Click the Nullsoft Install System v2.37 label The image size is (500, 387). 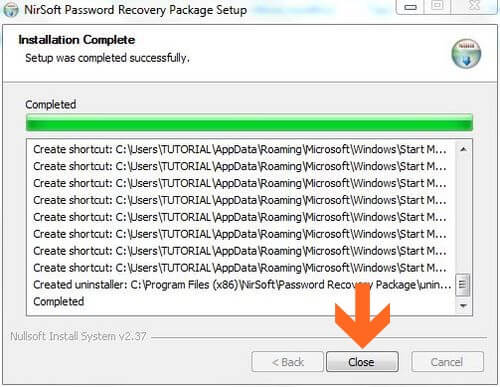78,336
